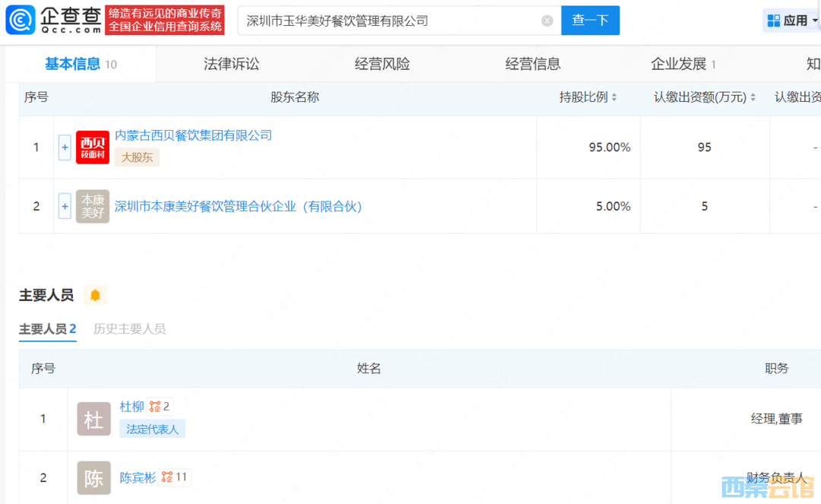The height and width of the screenshot is (504, 821).
Task: Open the 应用 dropdown menu
Action: (791, 21)
